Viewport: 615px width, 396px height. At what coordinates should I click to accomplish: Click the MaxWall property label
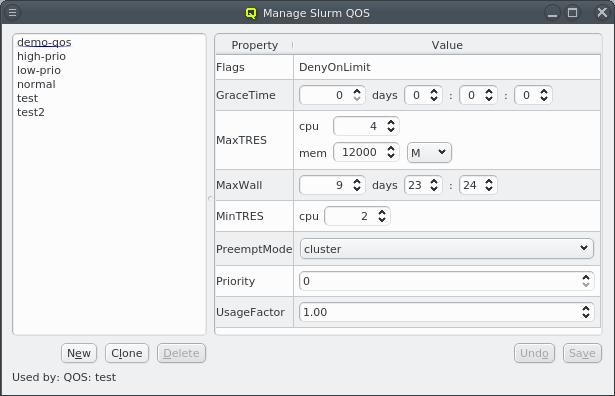tap(239, 185)
